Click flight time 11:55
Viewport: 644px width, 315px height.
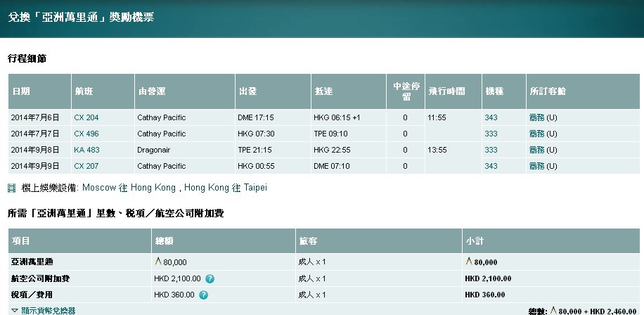[x=437, y=118]
